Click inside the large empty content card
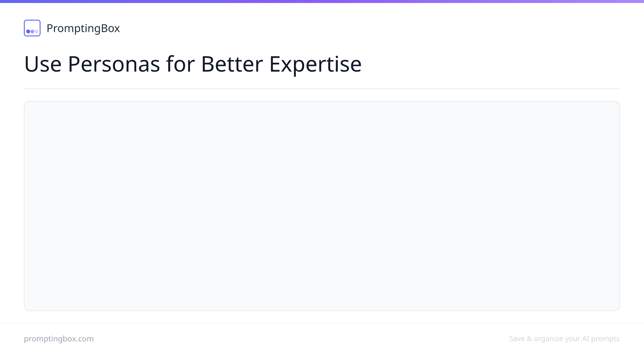 click(322, 206)
